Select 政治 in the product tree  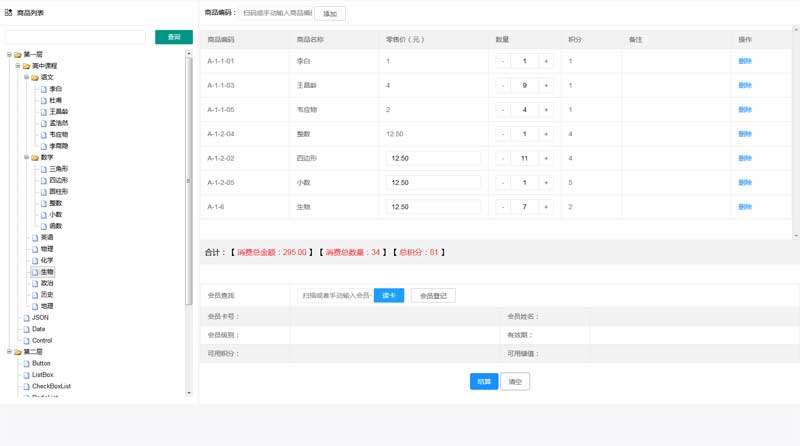click(47, 283)
